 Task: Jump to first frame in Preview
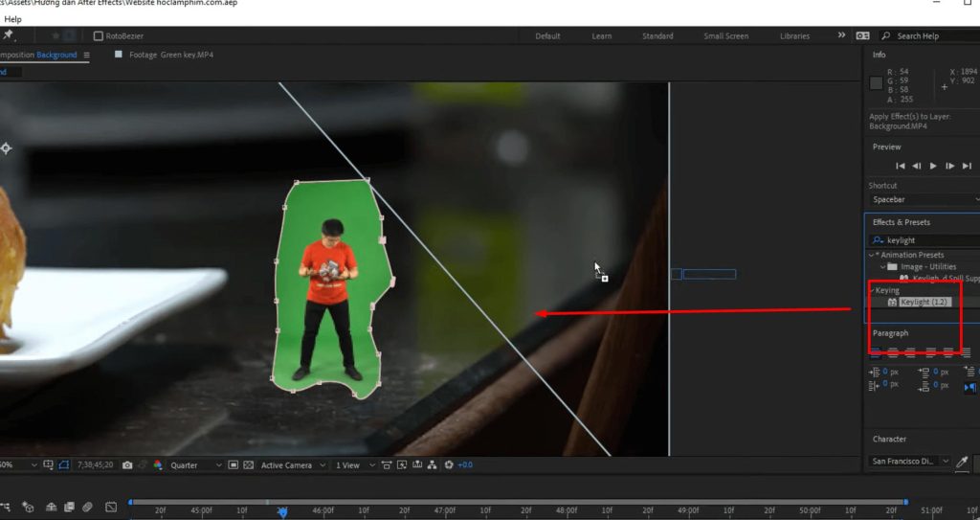tap(900, 166)
